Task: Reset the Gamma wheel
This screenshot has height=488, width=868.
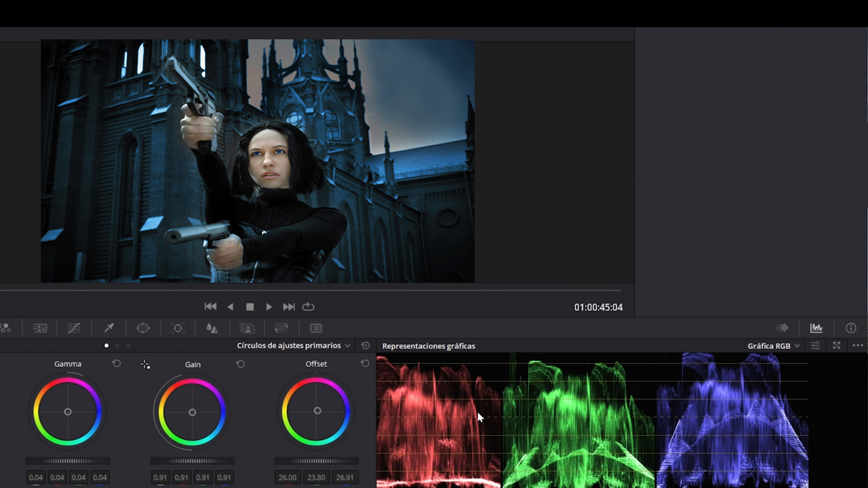Action: tap(117, 364)
